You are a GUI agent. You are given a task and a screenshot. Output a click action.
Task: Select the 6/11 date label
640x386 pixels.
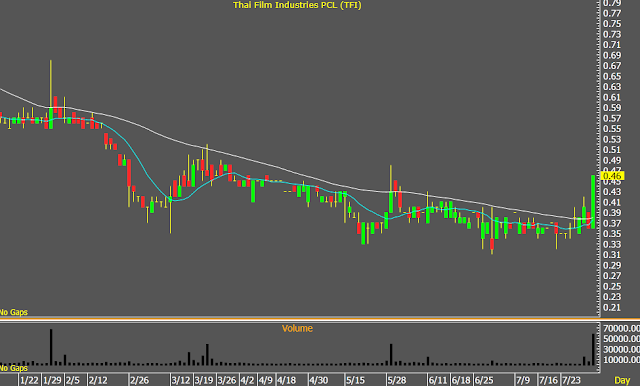(x=438, y=380)
